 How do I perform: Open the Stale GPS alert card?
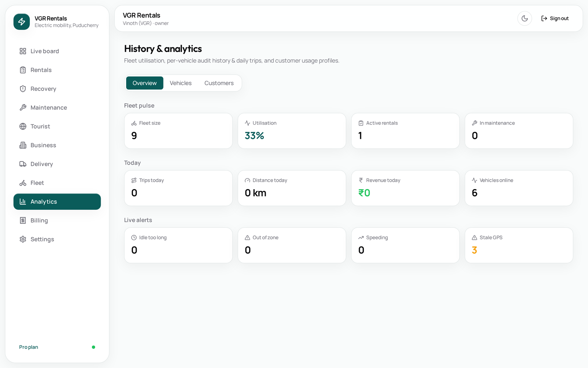519,245
